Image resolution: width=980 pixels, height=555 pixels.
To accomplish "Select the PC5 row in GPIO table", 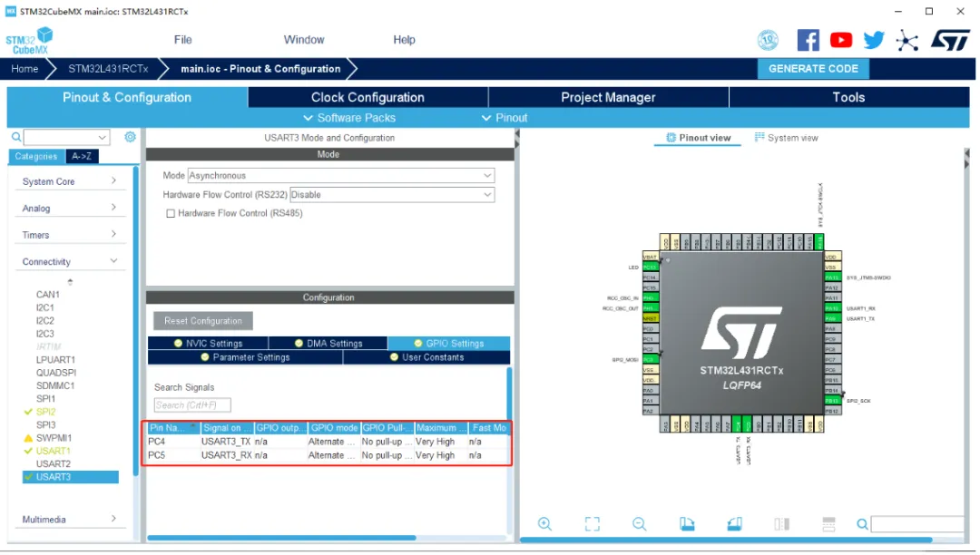I will tap(328, 455).
